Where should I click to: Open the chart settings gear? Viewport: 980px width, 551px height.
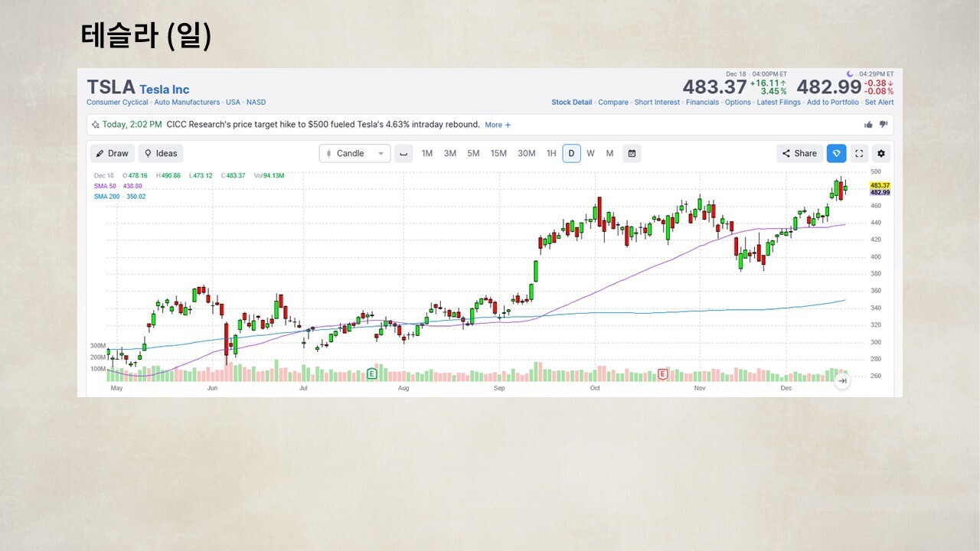(x=881, y=153)
